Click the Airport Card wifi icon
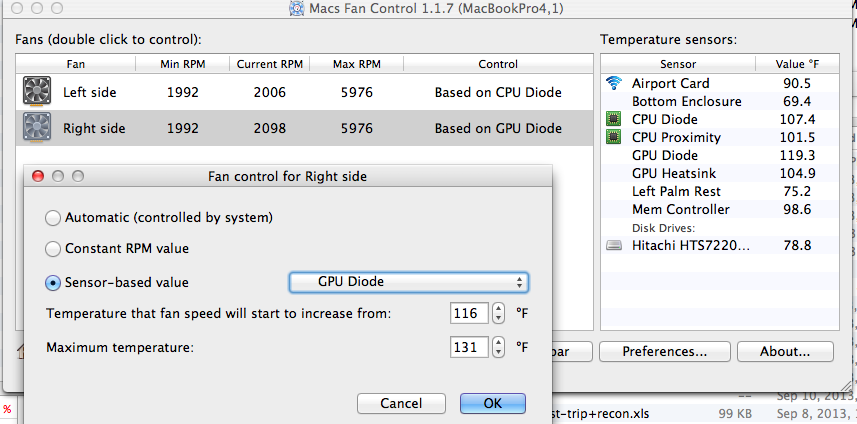The height and width of the screenshot is (424, 857). point(614,83)
